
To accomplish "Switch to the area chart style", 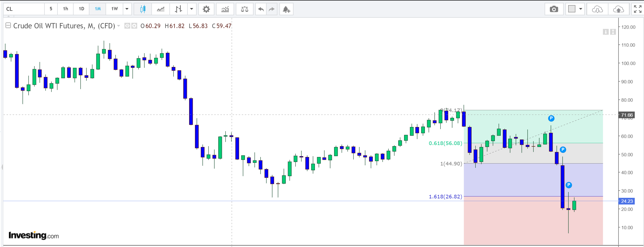I will pos(161,9).
